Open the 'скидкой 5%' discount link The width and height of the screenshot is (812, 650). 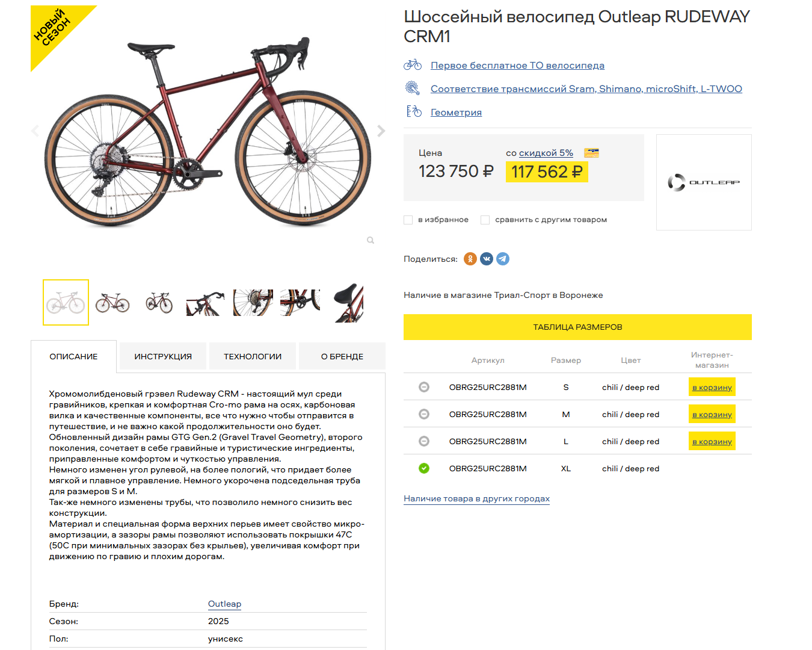click(546, 153)
